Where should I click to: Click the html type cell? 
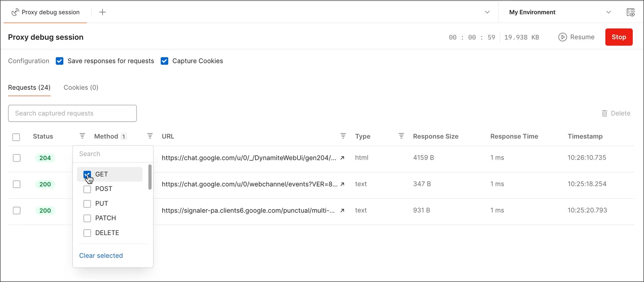(x=361, y=158)
